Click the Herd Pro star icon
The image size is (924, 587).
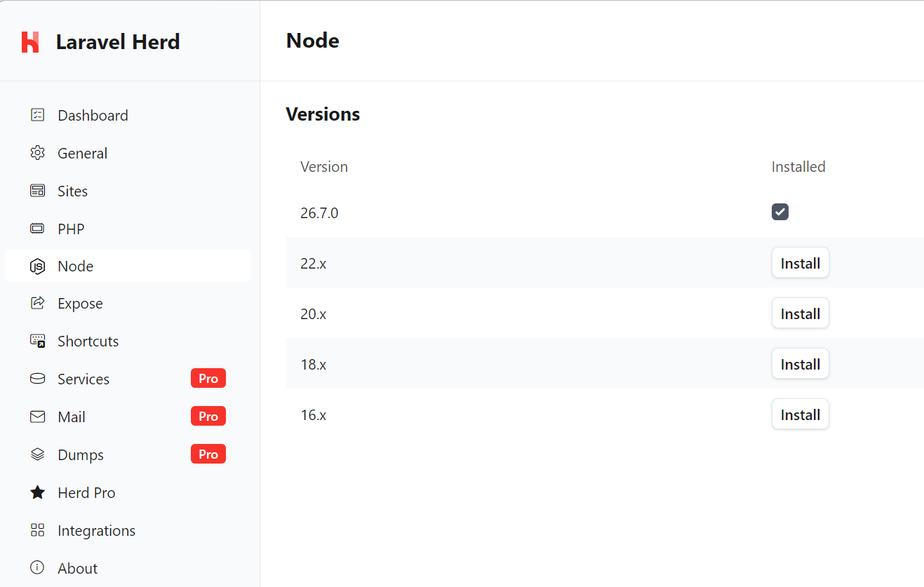[x=37, y=492]
